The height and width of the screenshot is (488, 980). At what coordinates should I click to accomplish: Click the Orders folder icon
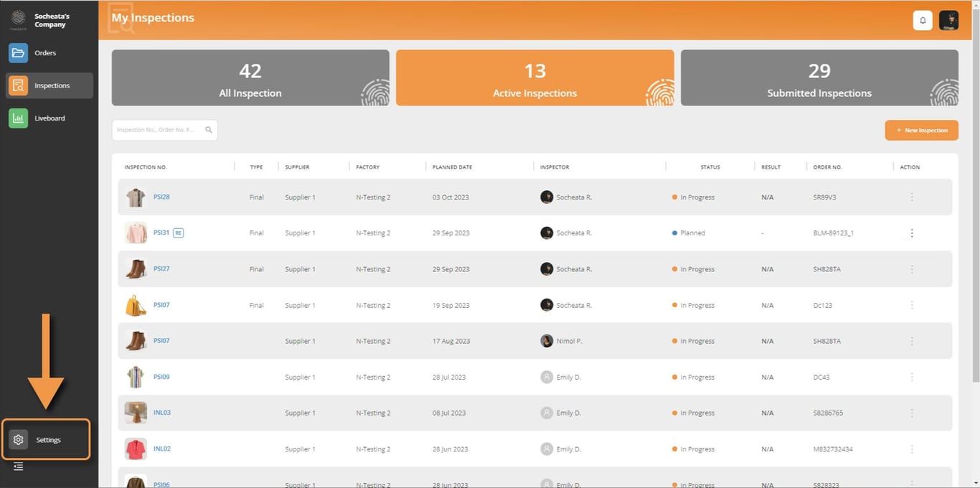(18, 53)
